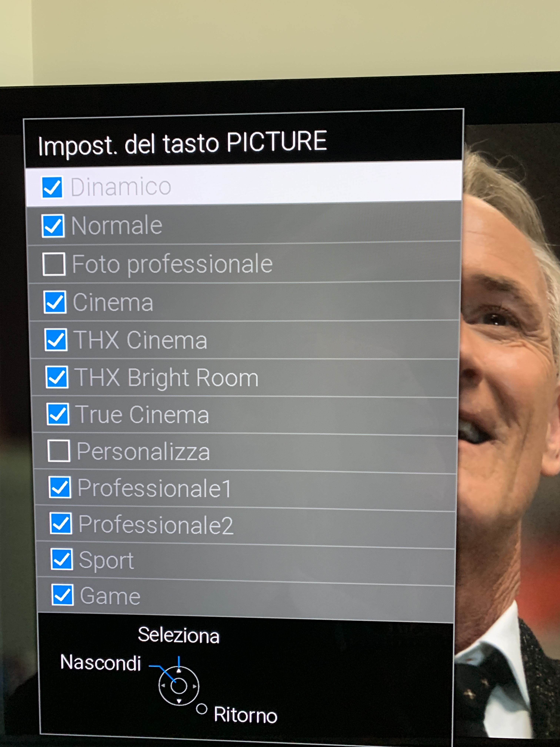Select the Personalizza menu row
The image size is (560, 747).
246,452
